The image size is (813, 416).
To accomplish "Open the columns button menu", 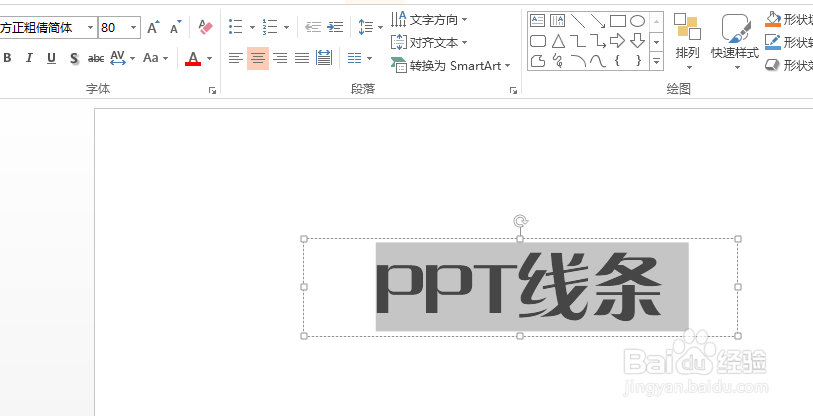I will point(360,58).
